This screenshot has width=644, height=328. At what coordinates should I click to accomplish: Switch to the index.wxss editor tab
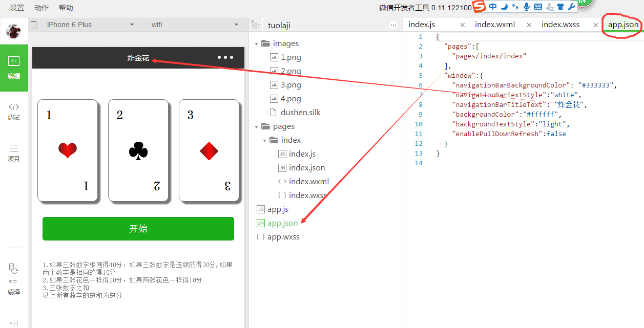click(560, 25)
